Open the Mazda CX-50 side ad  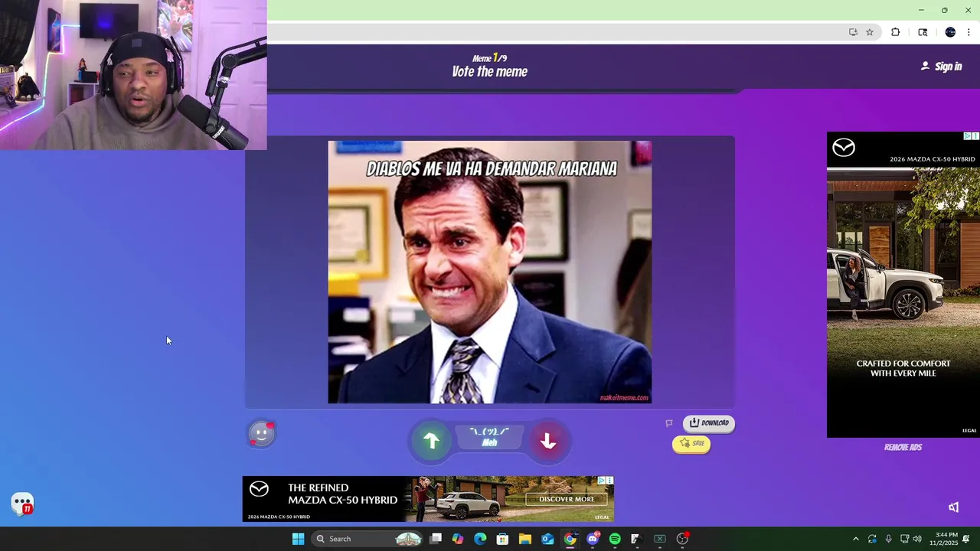[903, 285]
